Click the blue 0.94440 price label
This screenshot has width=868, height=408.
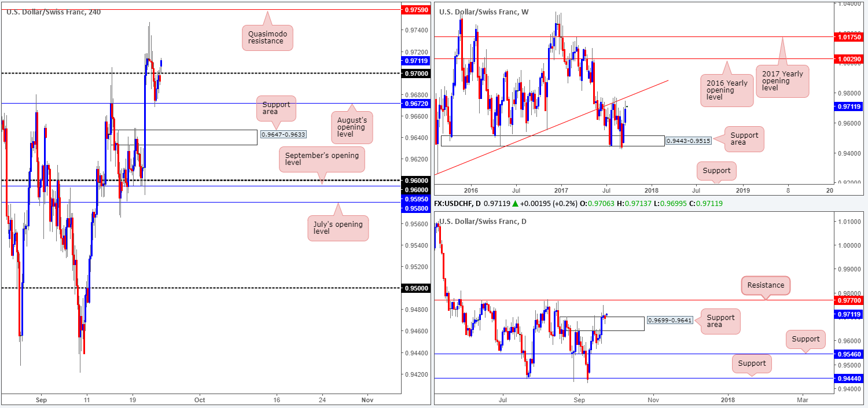[849, 378]
